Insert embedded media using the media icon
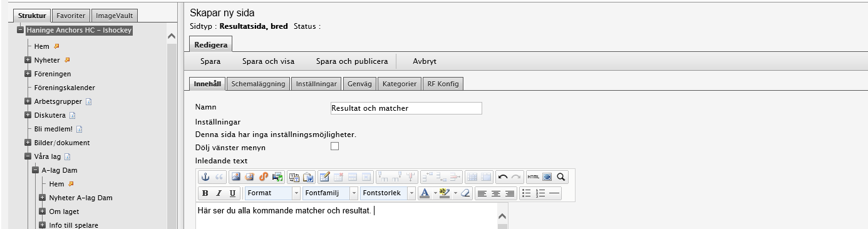 pos(277,177)
